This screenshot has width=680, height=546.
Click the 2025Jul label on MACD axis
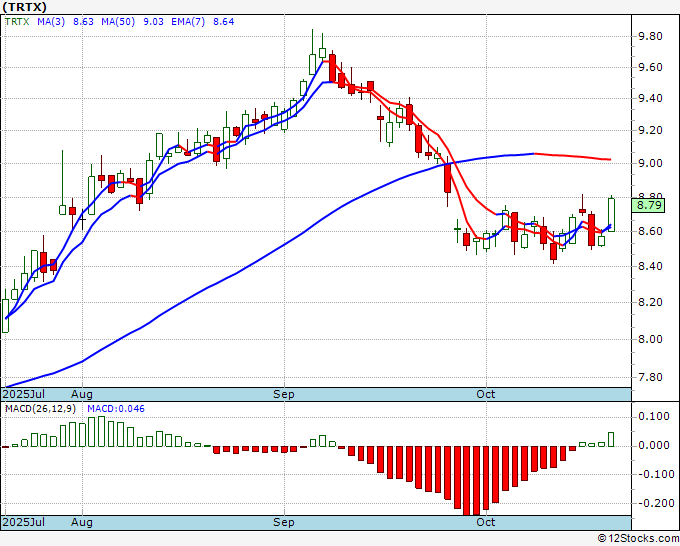click(24, 522)
